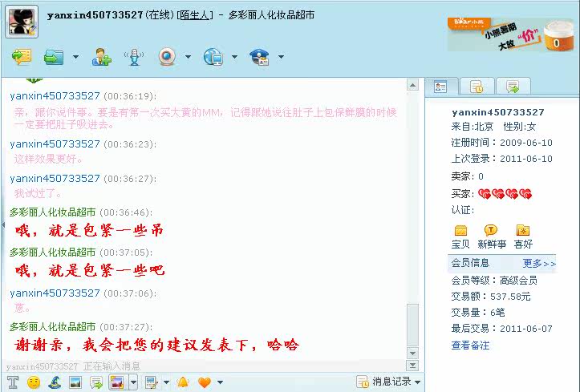Click the orange heart icon
This screenshot has width=580, height=392.
pyautogui.click(x=205, y=382)
